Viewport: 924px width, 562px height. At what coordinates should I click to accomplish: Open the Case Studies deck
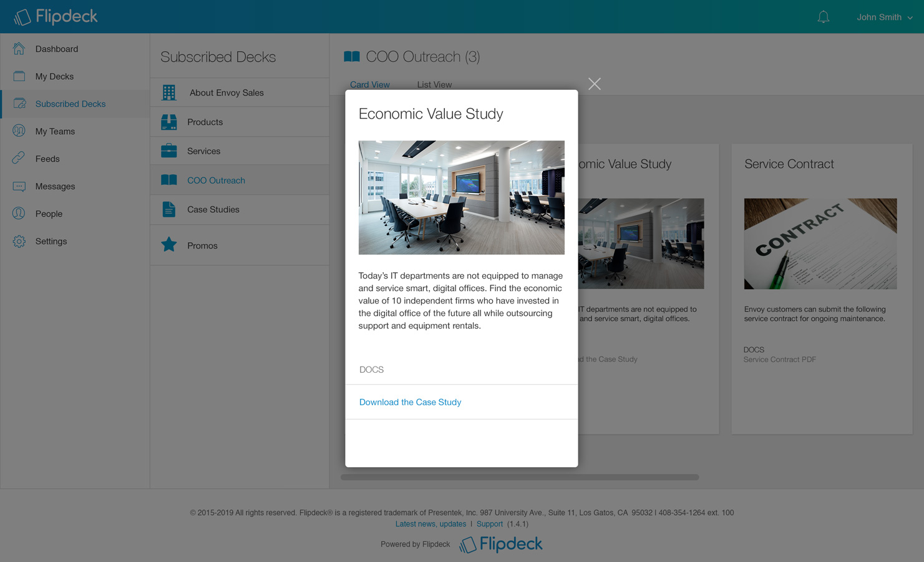(240, 209)
